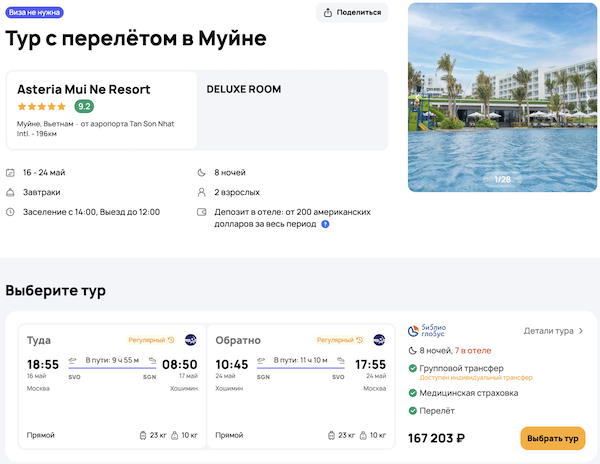Open the hotel pool photo gallery
The width and height of the screenshot is (600, 464).
click(502, 98)
